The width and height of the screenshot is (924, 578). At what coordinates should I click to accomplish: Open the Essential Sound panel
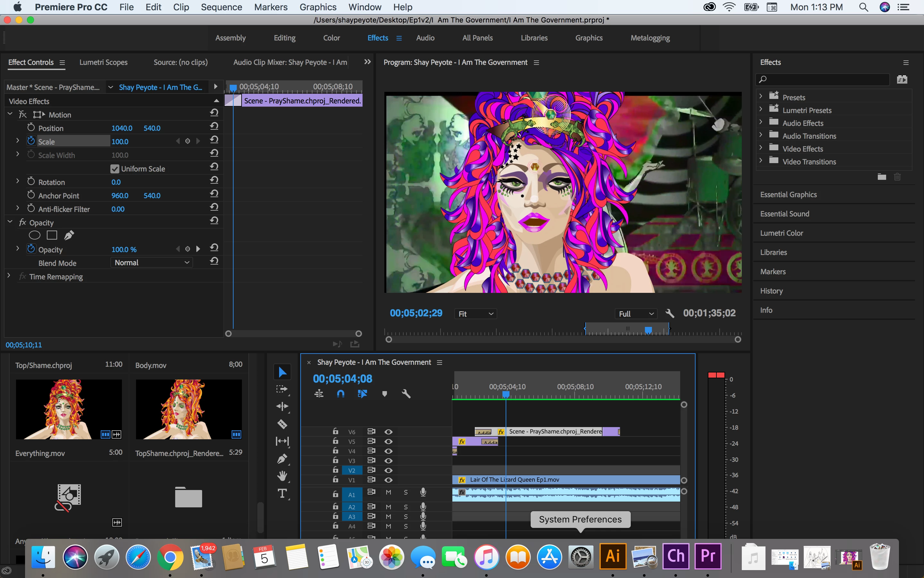(785, 214)
